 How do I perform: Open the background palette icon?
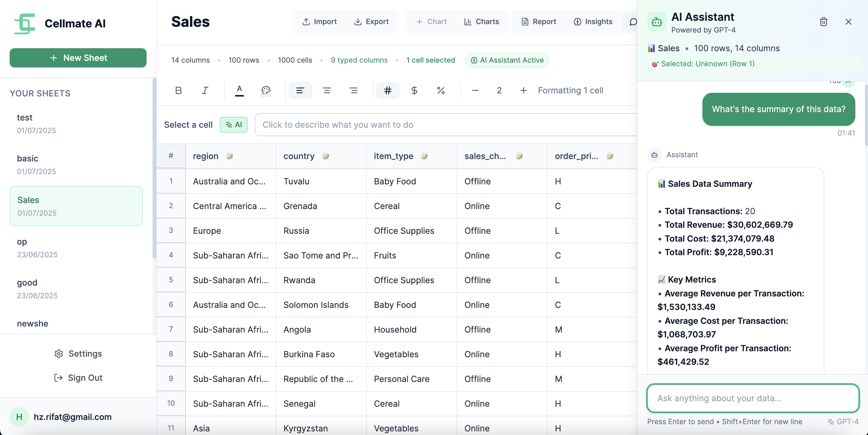click(x=266, y=90)
